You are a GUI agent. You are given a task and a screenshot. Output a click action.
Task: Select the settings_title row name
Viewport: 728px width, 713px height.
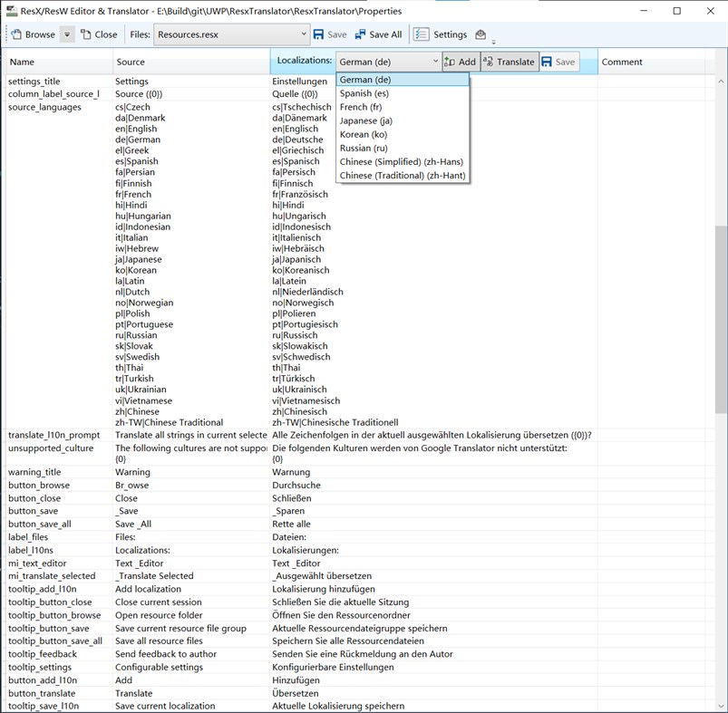pyautogui.click(x=32, y=81)
